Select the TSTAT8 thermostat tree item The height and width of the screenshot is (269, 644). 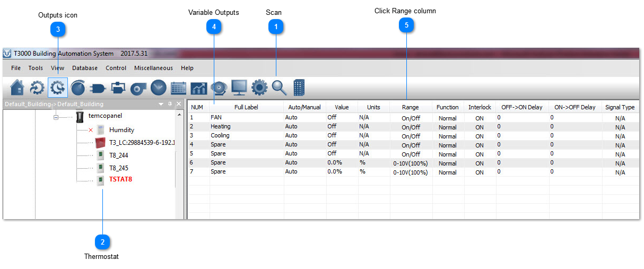tap(120, 179)
